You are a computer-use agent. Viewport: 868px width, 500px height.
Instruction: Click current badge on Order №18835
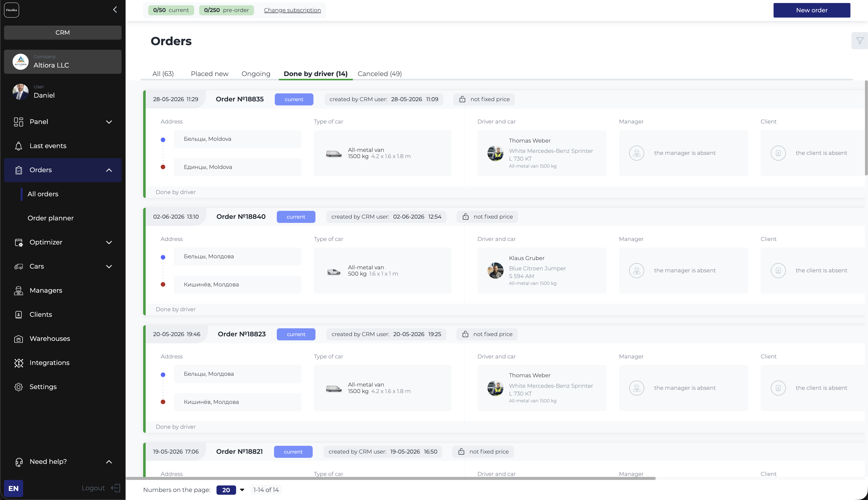pos(294,99)
